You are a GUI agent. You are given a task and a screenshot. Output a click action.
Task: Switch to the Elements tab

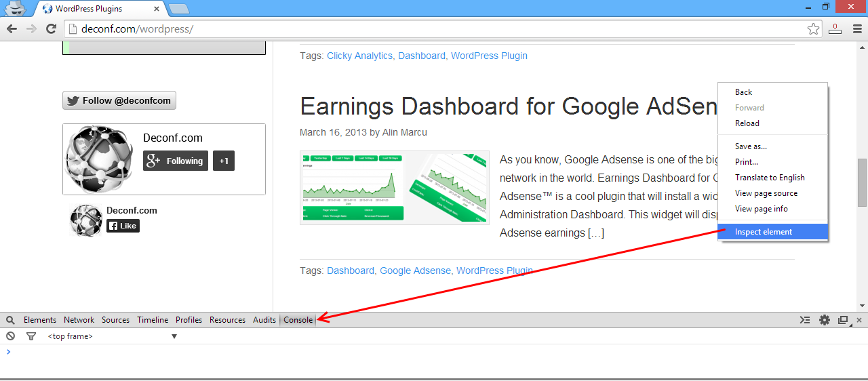[40, 320]
